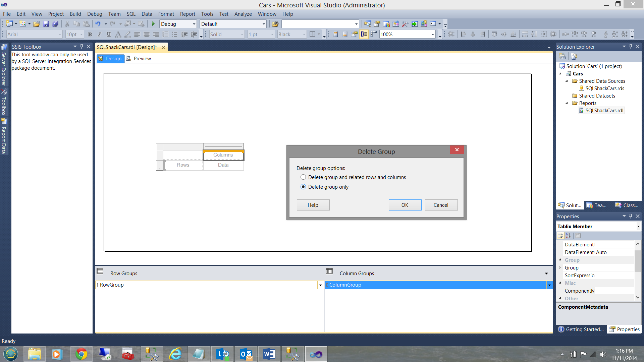Expand the RowGroup dropdown arrow

point(320,285)
